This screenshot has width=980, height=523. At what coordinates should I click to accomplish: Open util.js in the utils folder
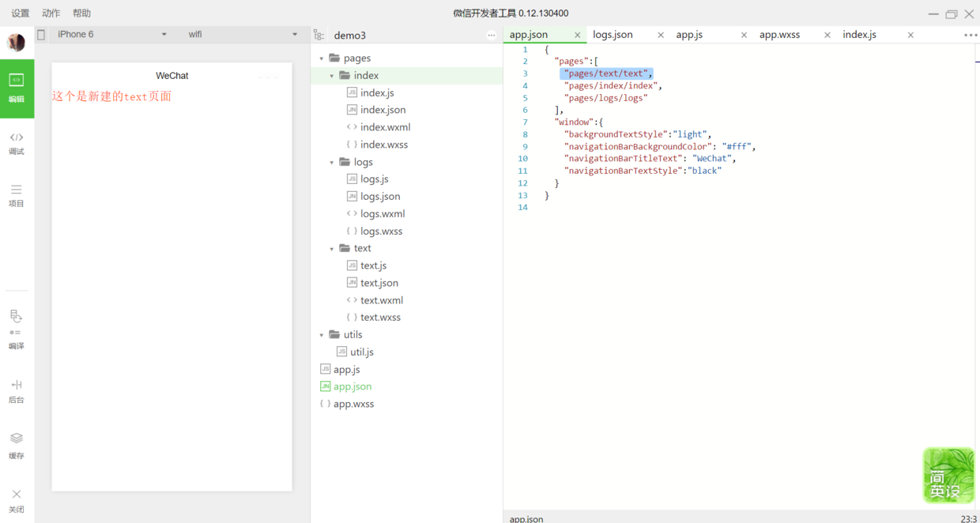(x=362, y=352)
